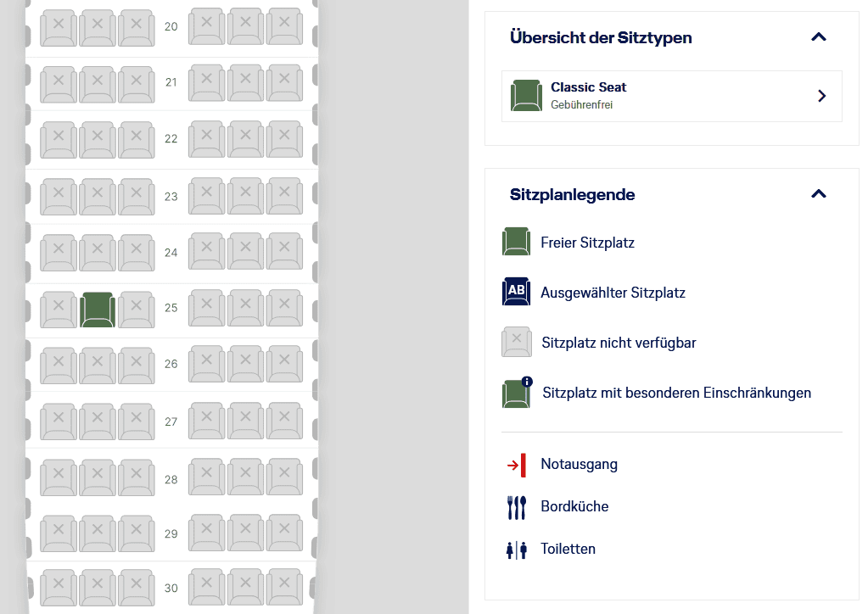
Task: Click the Ausgewählter Sitzplatz AB icon
Action: click(516, 293)
